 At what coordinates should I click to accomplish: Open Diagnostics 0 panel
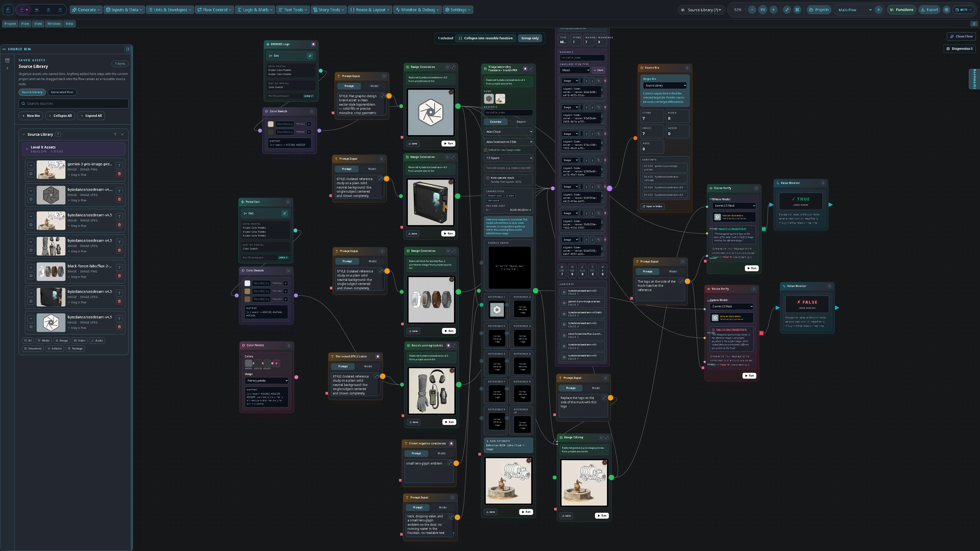(x=959, y=49)
